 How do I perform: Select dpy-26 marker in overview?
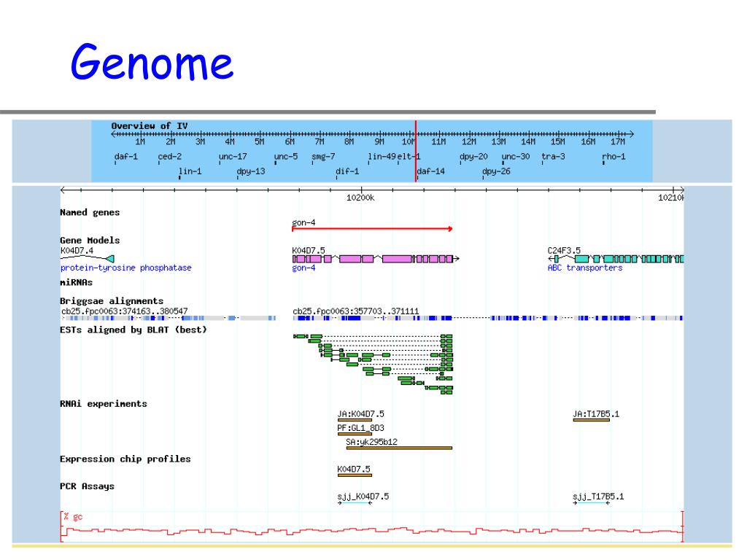pyautogui.click(x=496, y=171)
